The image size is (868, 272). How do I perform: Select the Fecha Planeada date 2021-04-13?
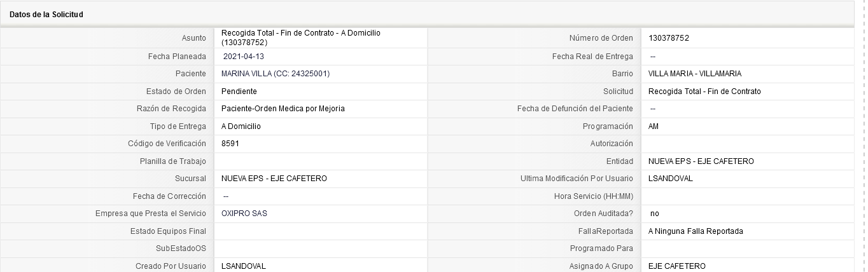(x=243, y=57)
